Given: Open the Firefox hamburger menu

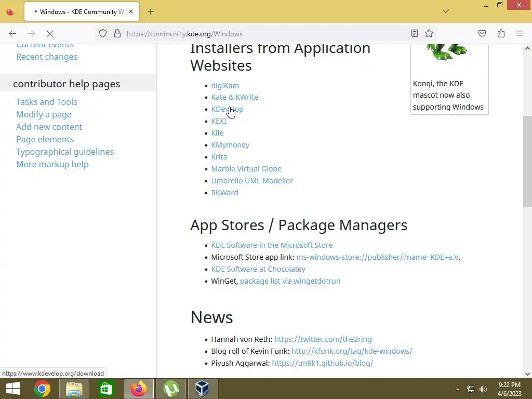Looking at the screenshot, I should [x=520, y=33].
